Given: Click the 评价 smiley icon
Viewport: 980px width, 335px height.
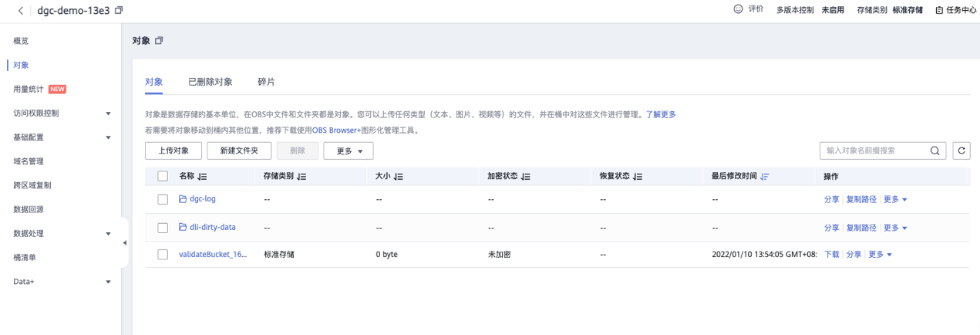Looking at the screenshot, I should pos(738,10).
